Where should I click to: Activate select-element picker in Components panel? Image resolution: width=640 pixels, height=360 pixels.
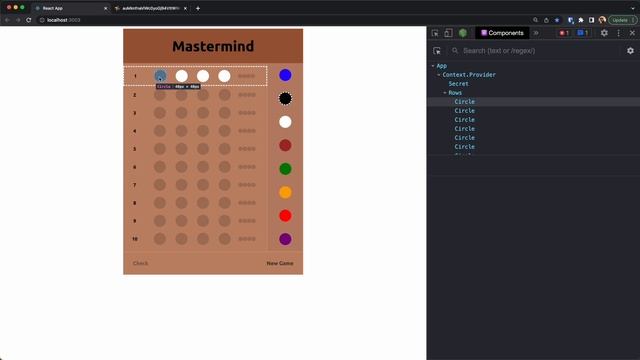tap(437, 51)
